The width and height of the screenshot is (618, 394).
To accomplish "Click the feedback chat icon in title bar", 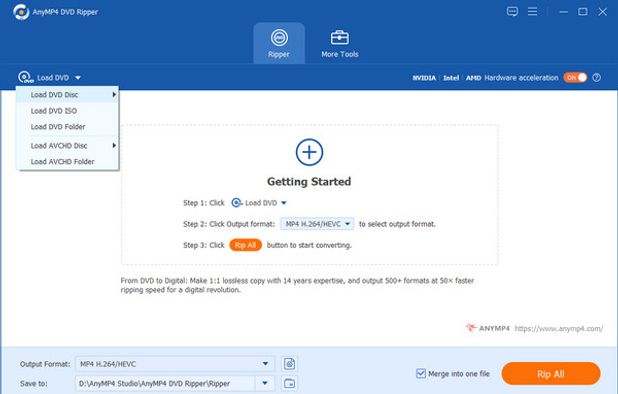I will pos(512,11).
